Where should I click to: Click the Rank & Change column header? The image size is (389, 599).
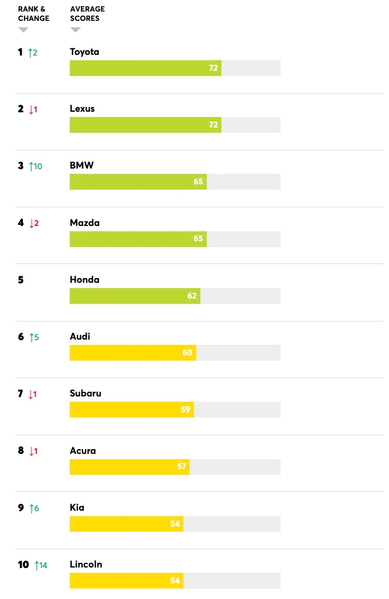pos(34,13)
